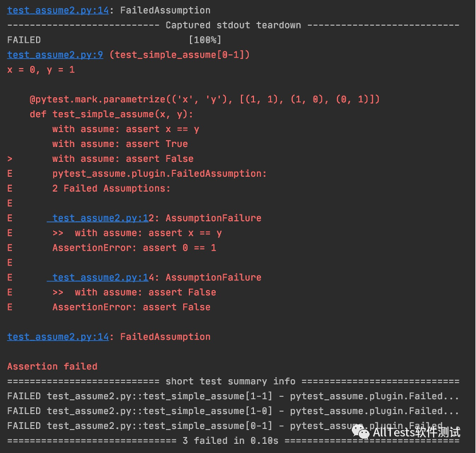Viewport: 476px width, 453px height.
Task: Click the WeChat logo watermark icon
Action: coord(360,432)
